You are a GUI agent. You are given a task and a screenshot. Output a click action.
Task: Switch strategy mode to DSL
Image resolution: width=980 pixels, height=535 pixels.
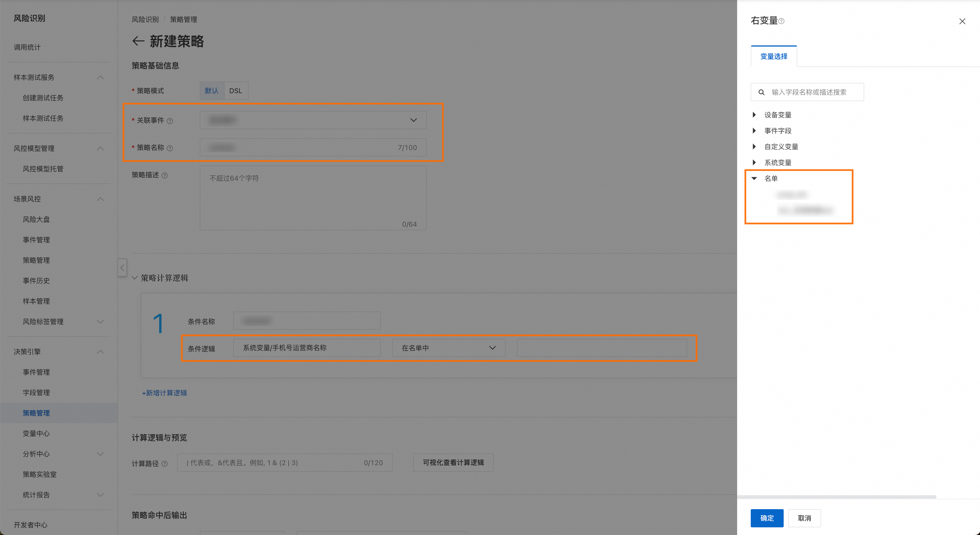pos(235,91)
